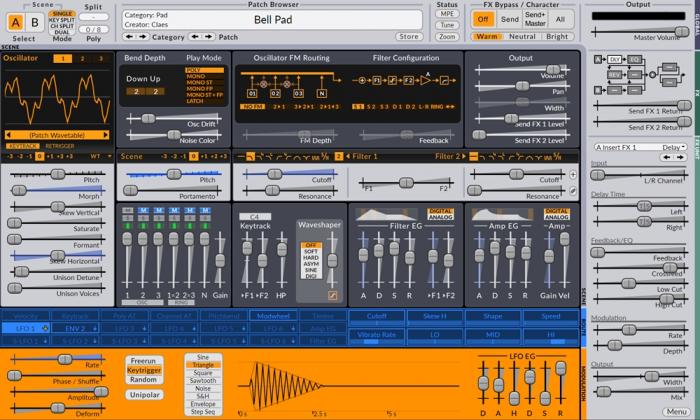This screenshot has height=420, width=700.
Task: Click the N noise block in FM routing
Action: click(321, 94)
